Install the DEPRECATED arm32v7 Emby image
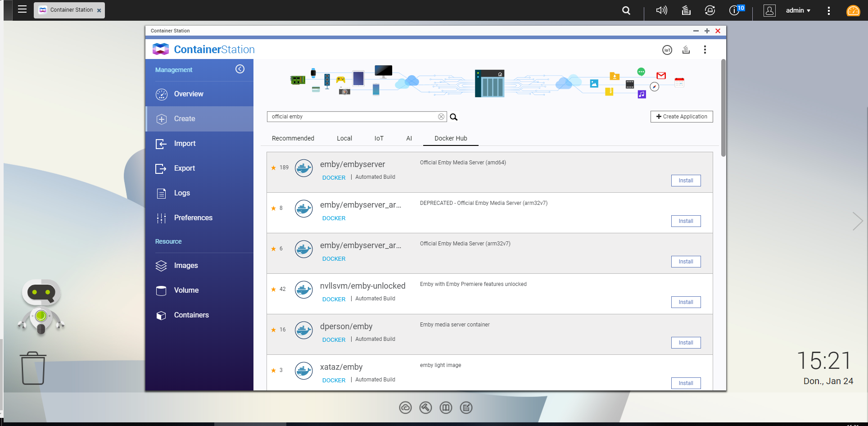This screenshot has height=426, width=868. click(x=686, y=221)
